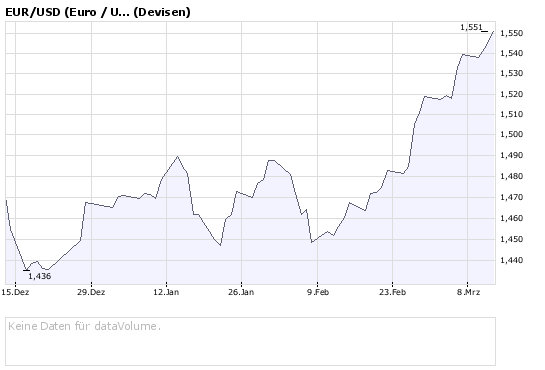Click the y-axis label 1,530
Screen dimensions: 545x370
511,73
